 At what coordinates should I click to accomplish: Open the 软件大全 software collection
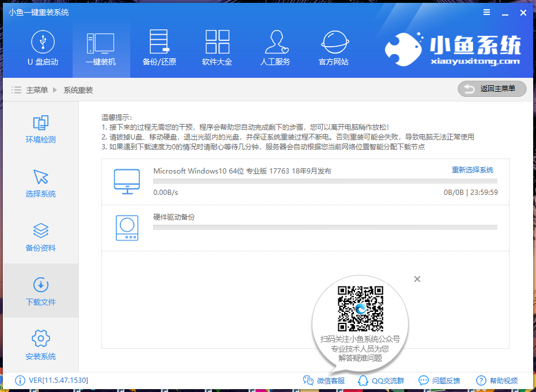[x=217, y=48]
